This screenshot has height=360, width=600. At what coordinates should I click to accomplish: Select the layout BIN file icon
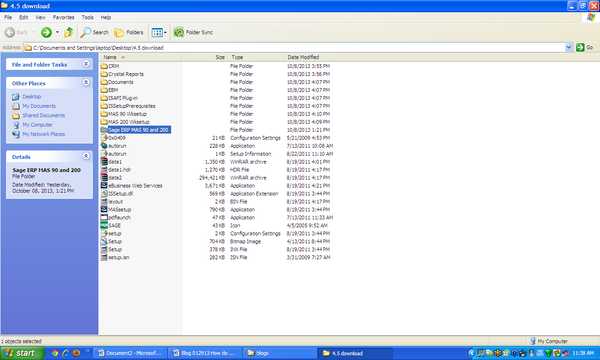point(104,202)
